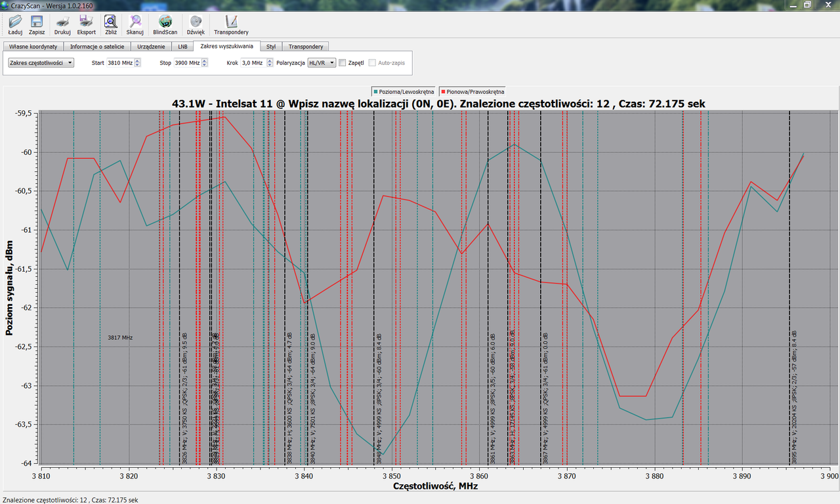Click the Start frequency field 3810 MHz
The width and height of the screenshot is (840, 504).
pos(121,63)
